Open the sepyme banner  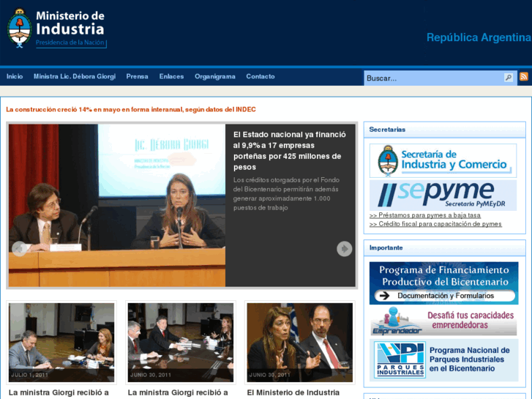pyautogui.click(x=443, y=195)
